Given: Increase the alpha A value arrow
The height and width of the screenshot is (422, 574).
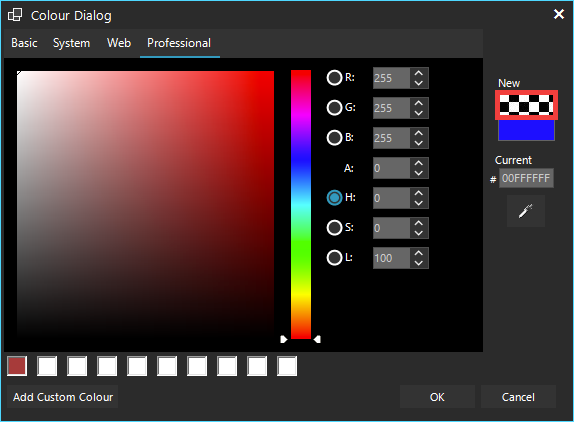Looking at the screenshot, I should pyautogui.click(x=419, y=163).
